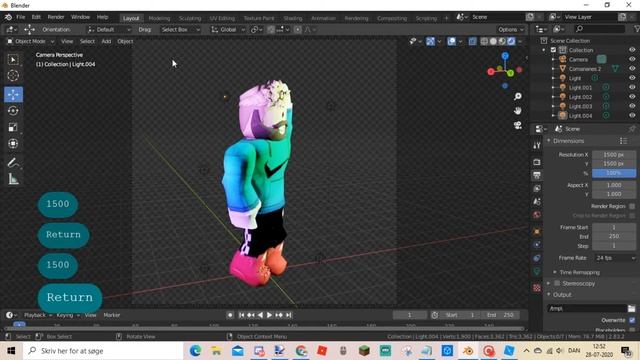
Task: Toggle Collection exclude checkbox in outliner
Action: click(553, 50)
